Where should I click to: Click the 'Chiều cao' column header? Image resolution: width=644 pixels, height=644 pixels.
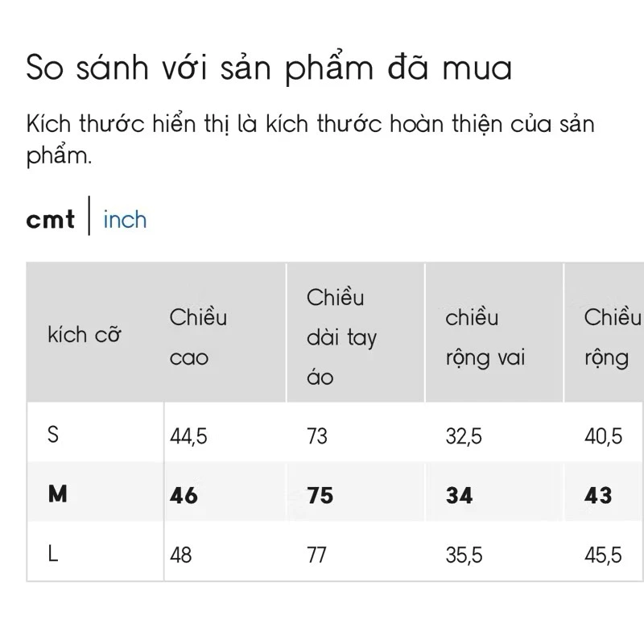click(x=198, y=337)
